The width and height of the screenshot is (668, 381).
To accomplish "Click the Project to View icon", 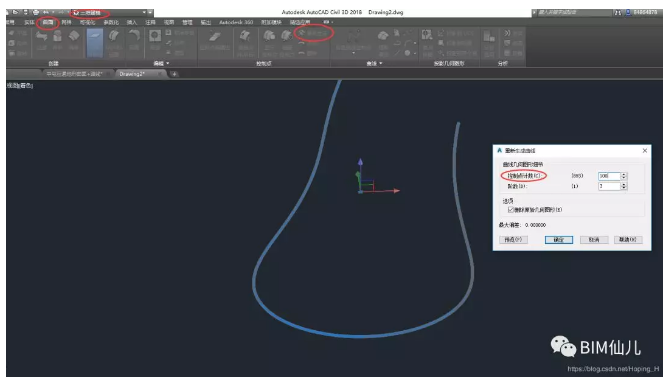I will click(441, 43).
